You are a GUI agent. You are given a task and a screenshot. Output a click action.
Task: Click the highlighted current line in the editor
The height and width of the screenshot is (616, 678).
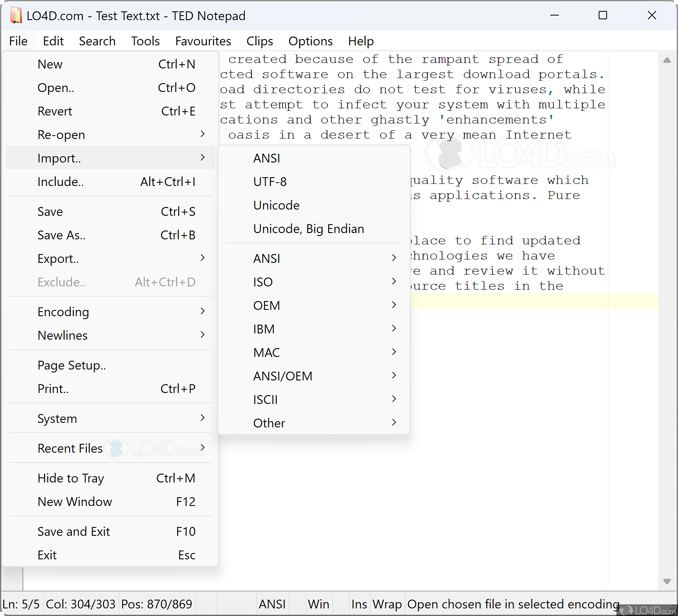pos(534,301)
